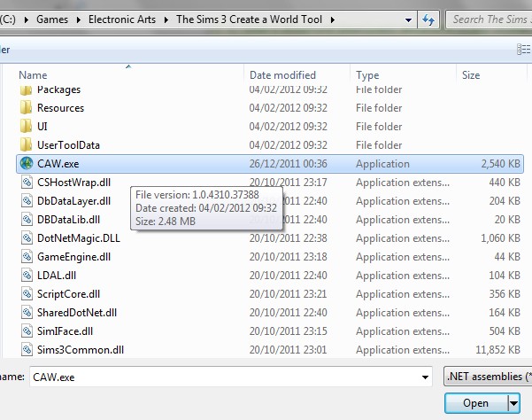Click the LDAL.dll file icon

tap(27, 276)
